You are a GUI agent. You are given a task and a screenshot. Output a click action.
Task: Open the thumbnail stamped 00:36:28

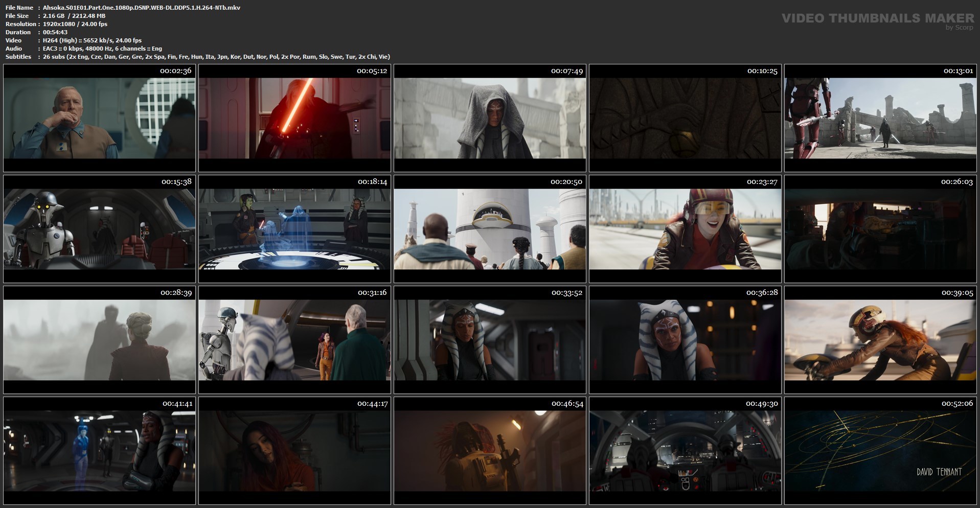(x=685, y=340)
